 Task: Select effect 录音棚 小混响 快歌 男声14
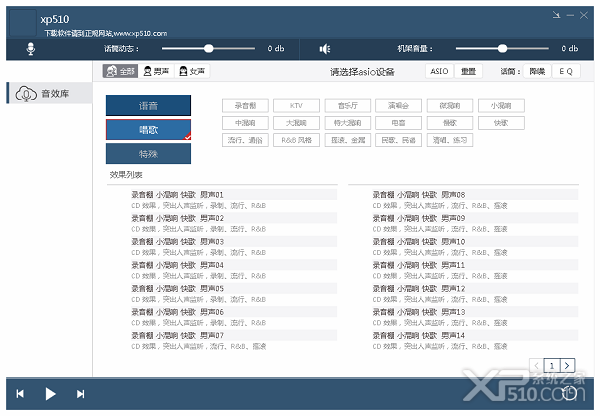[475, 335]
